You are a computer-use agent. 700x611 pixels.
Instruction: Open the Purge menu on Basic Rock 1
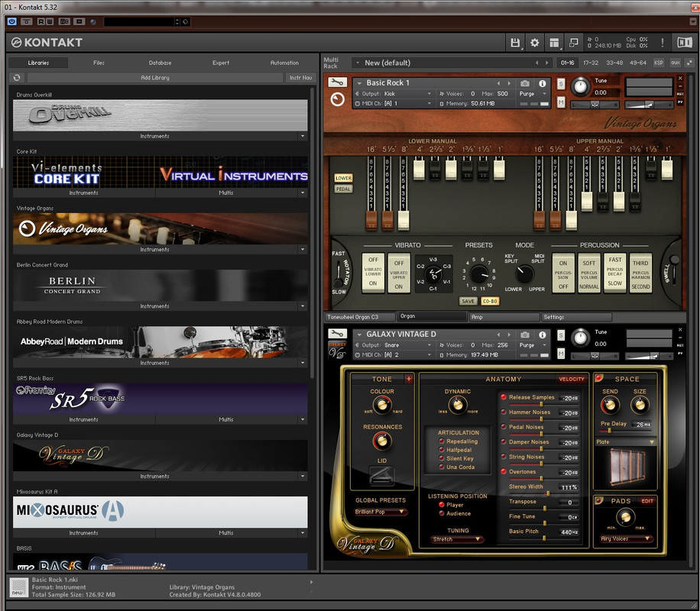(533, 94)
